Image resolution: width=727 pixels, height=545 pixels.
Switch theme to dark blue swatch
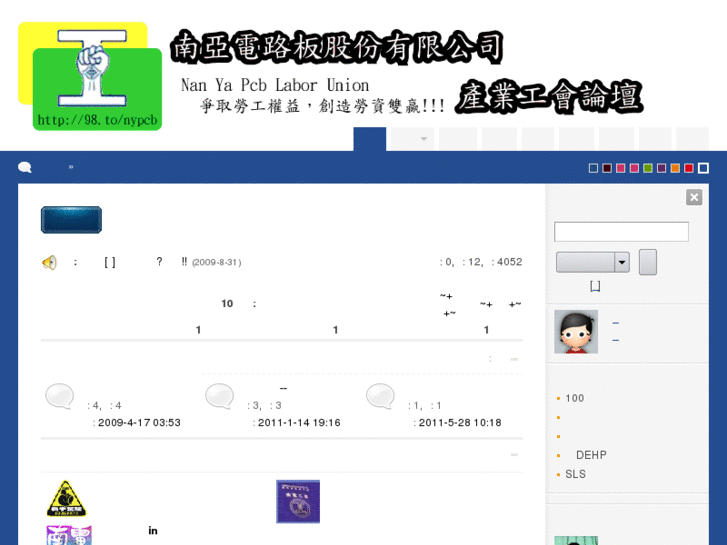[593, 168]
